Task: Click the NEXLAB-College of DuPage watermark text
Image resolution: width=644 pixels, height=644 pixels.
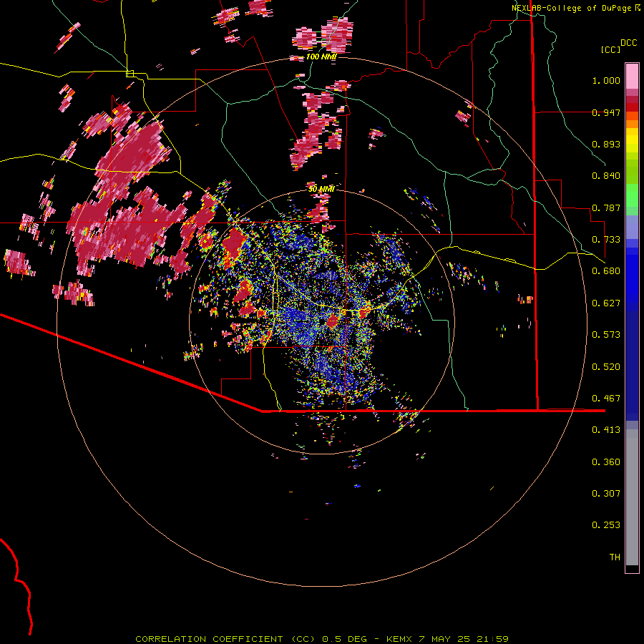Action: click(x=575, y=8)
